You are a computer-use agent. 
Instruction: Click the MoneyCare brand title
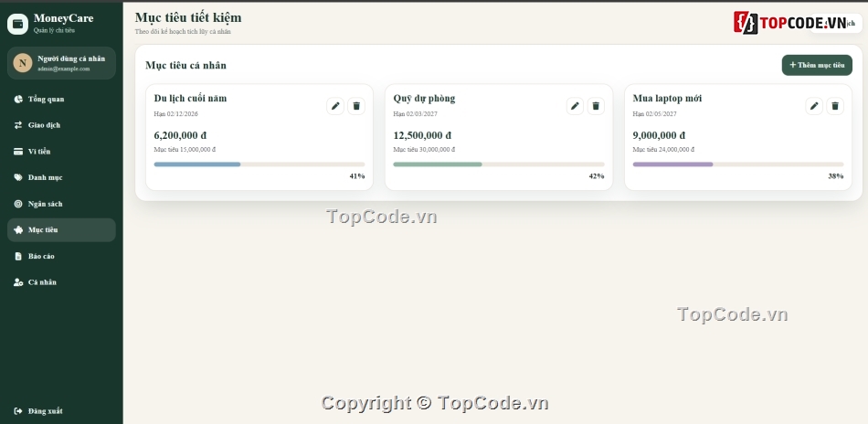tap(64, 18)
